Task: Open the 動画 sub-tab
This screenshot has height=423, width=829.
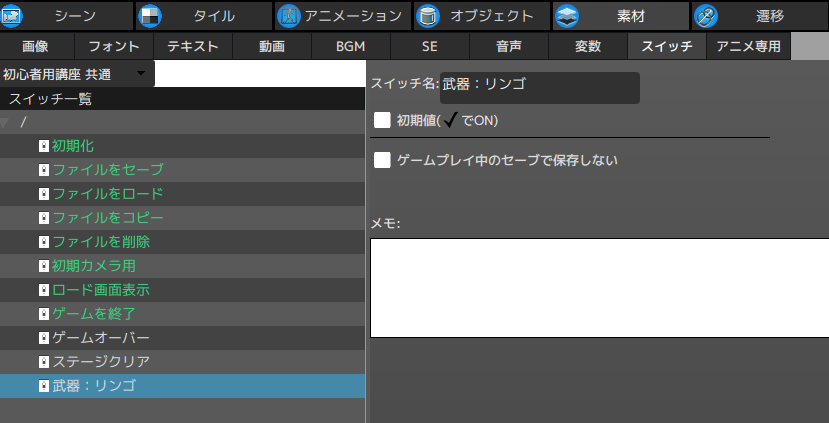Action: (272, 47)
